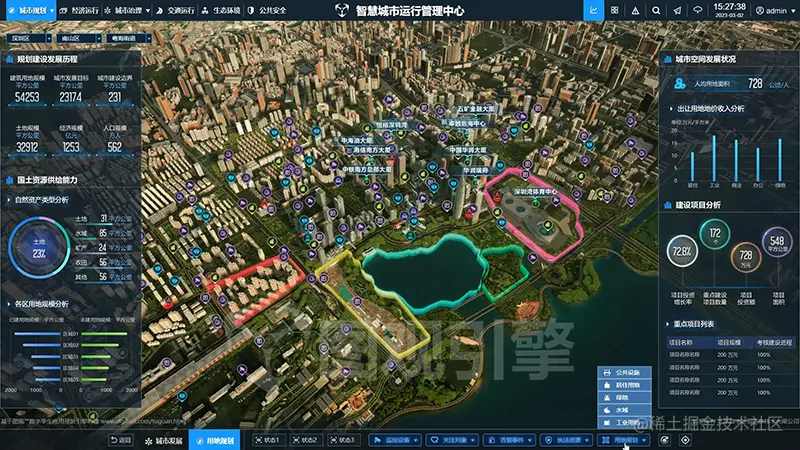The height and width of the screenshot is (450, 800).
Task: Click the 国土资源供给能力 panel header icon
Action: pyautogui.click(x=9, y=180)
